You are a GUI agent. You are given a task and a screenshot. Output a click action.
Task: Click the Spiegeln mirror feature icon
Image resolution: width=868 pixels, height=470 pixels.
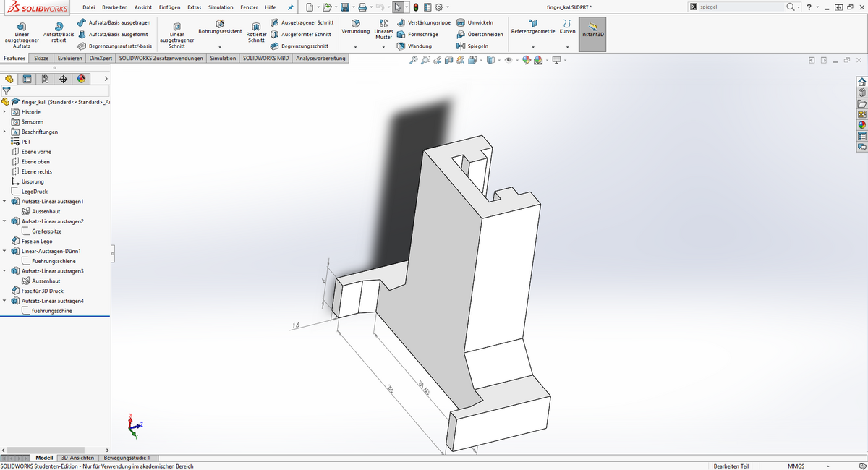coord(461,46)
